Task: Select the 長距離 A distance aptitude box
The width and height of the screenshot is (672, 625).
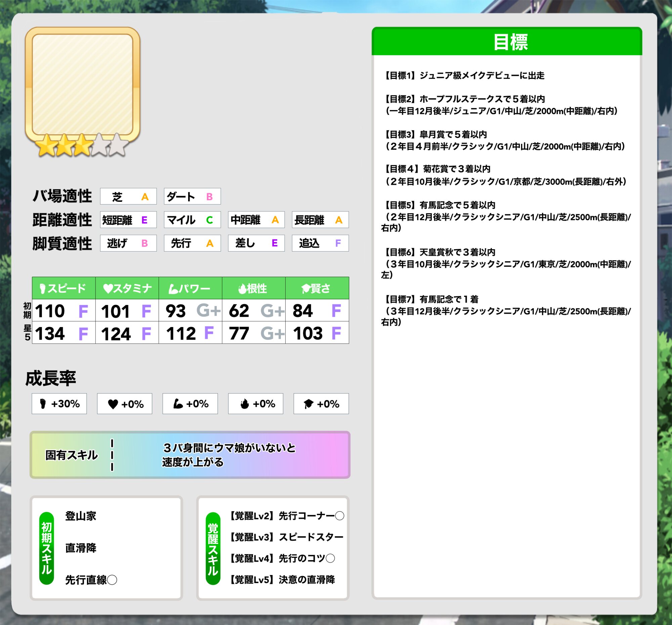Action: [x=320, y=220]
